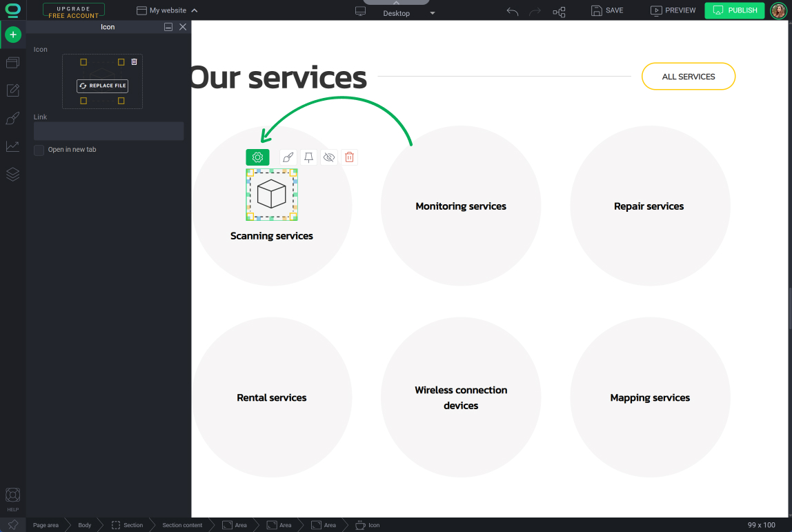Select the first Area breadcrumb
The image size is (792, 532).
click(x=235, y=525)
